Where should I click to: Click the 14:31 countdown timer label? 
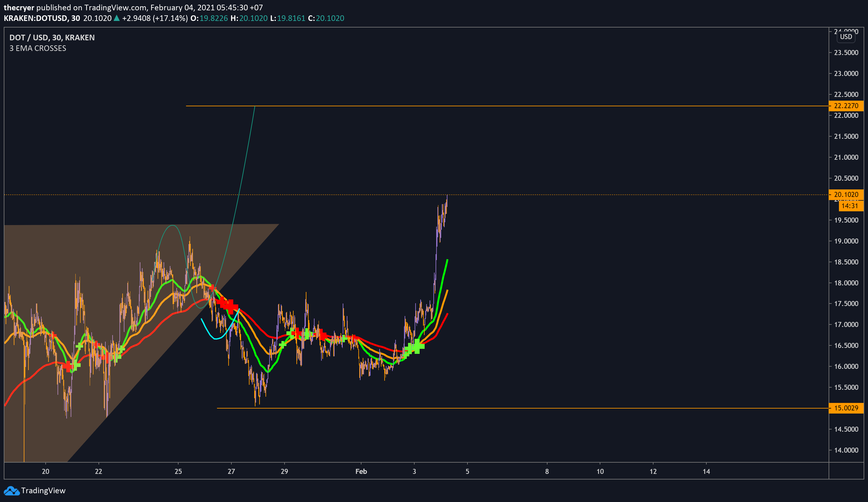pyautogui.click(x=851, y=206)
